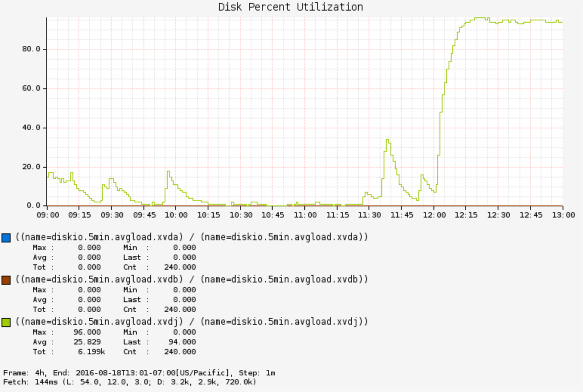The height and width of the screenshot is (392, 583).
Task: Click the brown xvdb legend color swatch
Action: click(x=6, y=280)
